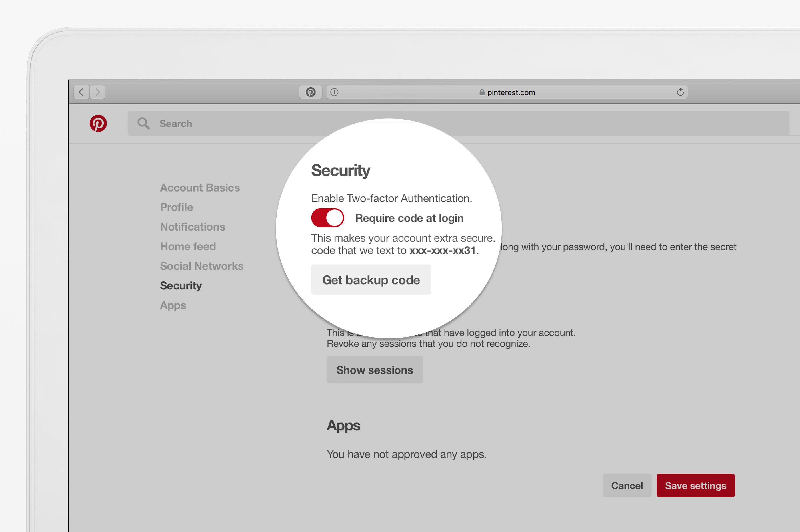This screenshot has height=532, width=800.
Task: Click the Pinterest pinned tab icon
Action: (310, 92)
